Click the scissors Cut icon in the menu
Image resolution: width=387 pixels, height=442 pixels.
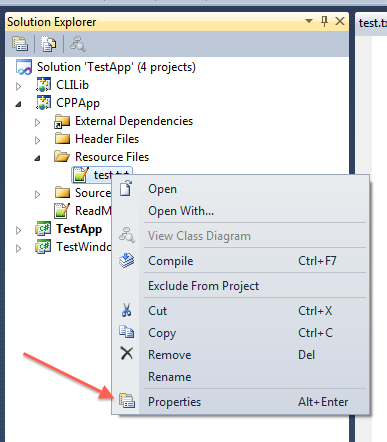click(x=126, y=310)
